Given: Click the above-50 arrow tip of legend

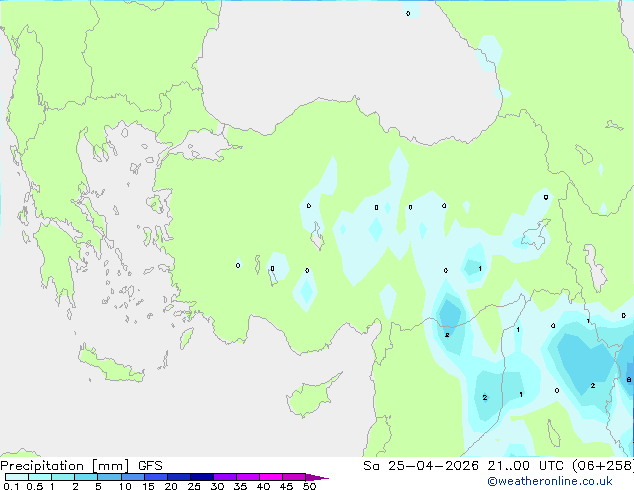Looking at the screenshot, I should [317, 477].
